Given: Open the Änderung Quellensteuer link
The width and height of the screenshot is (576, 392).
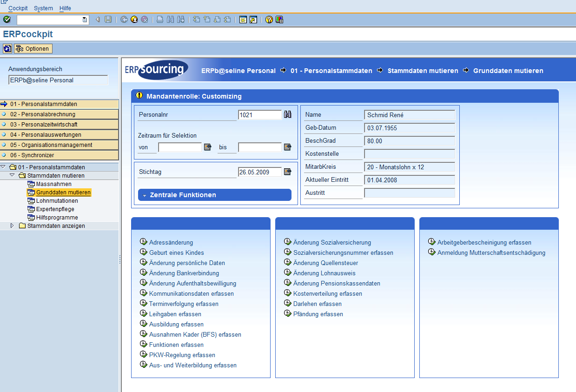Looking at the screenshot, I should click(326, 263).
